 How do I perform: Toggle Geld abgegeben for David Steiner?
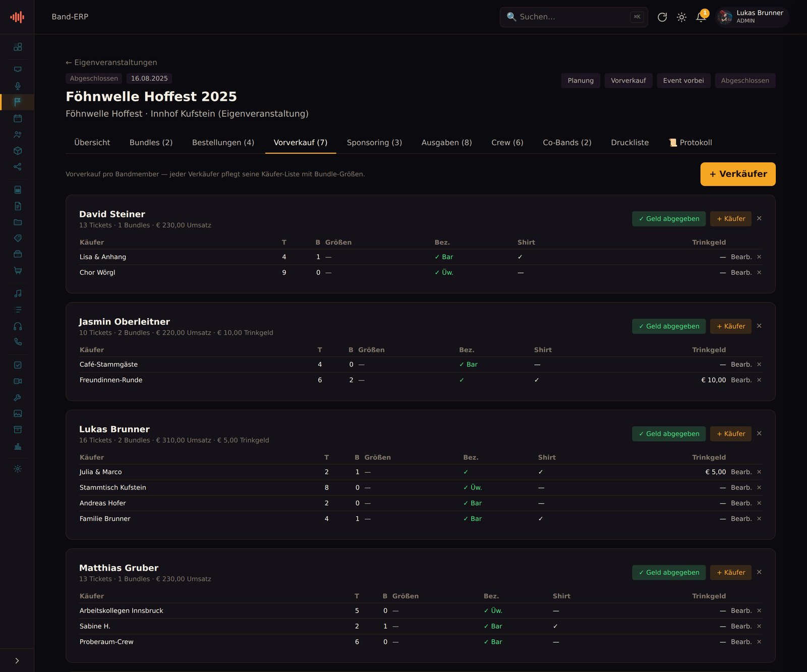pos(669,219)
